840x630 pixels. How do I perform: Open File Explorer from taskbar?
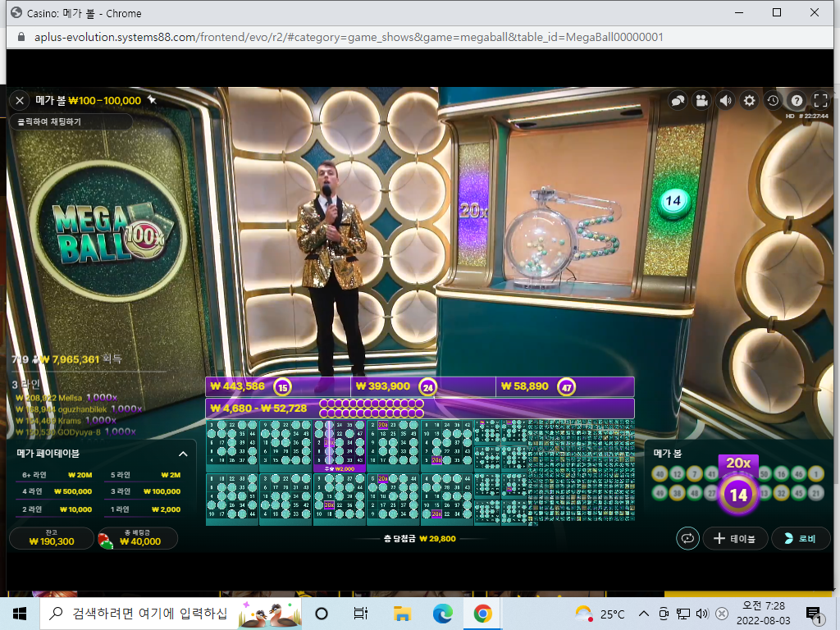(x=402, y=614)
